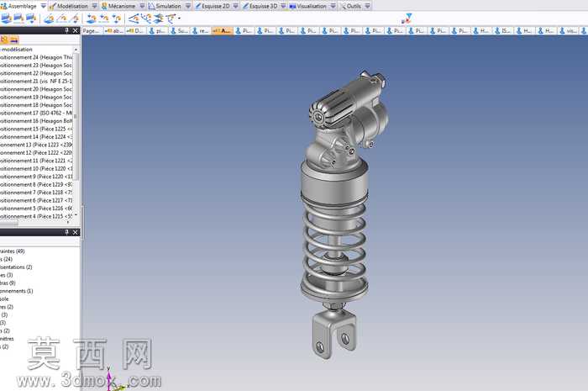
Task: Pin the upper tree panel
Action: [x=66, y=30]
